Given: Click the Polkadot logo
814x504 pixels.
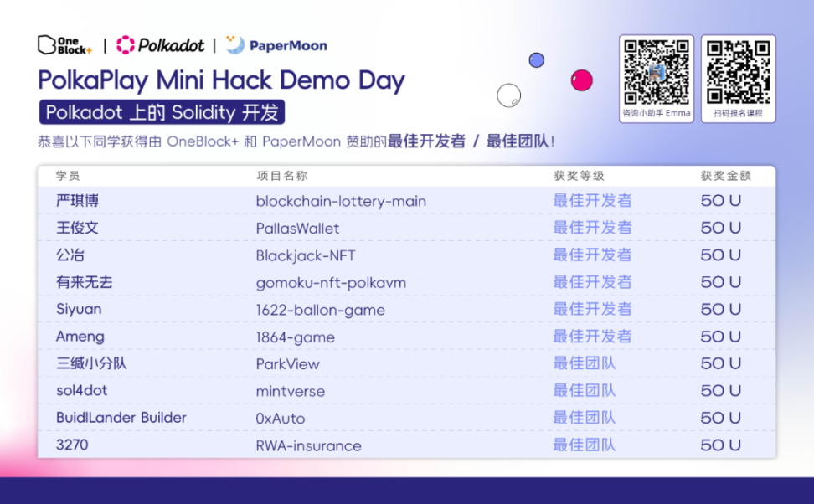Looking at the screenshot, I should pyautogui.click(x=160, y=45).
